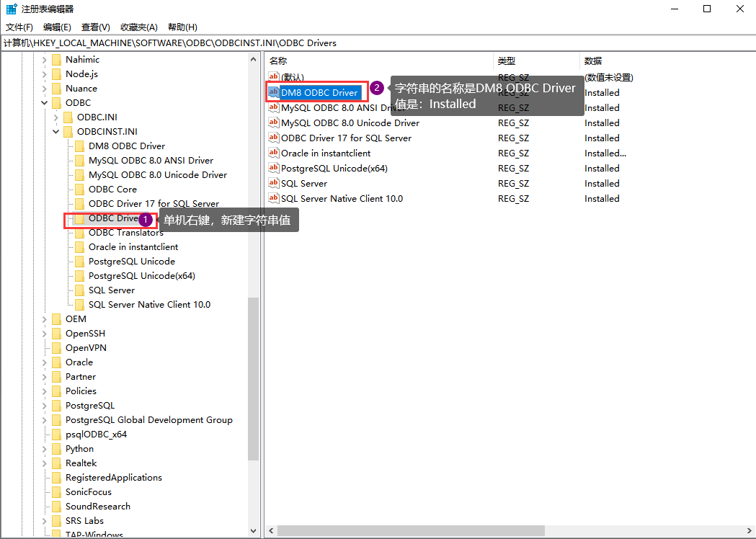Open the 查看(V) menu

pyautogui.click(x=95, y=27)
